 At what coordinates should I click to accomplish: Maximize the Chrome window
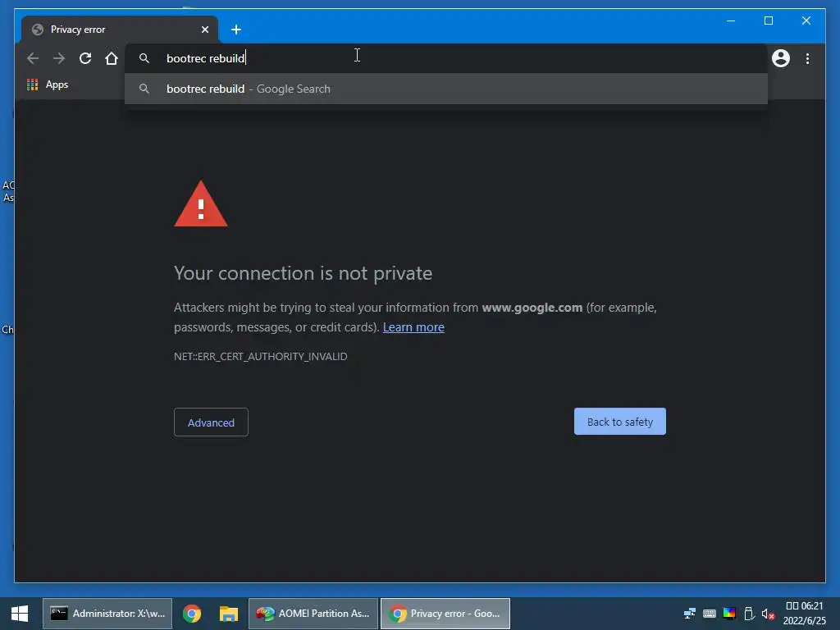tap(768, 21)
